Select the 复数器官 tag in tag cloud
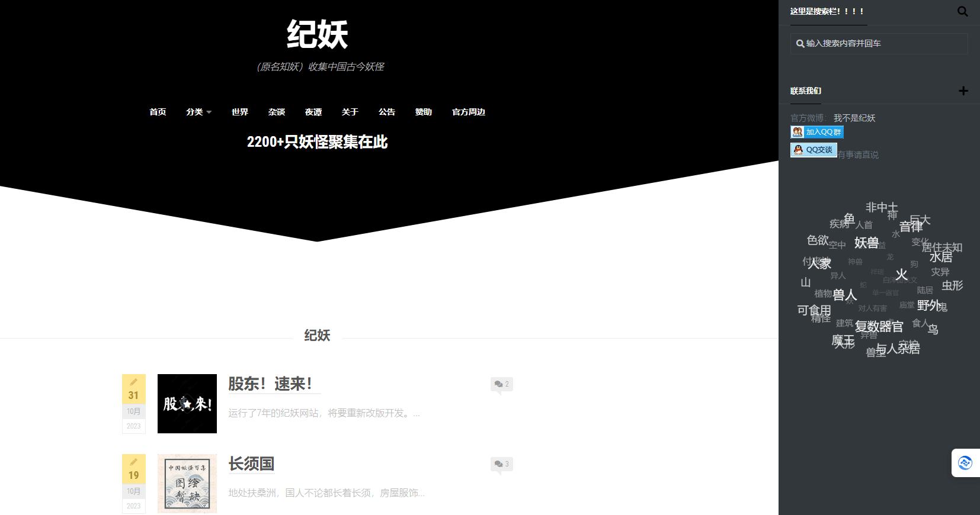The image size is (980, 515). pos(879,327)
